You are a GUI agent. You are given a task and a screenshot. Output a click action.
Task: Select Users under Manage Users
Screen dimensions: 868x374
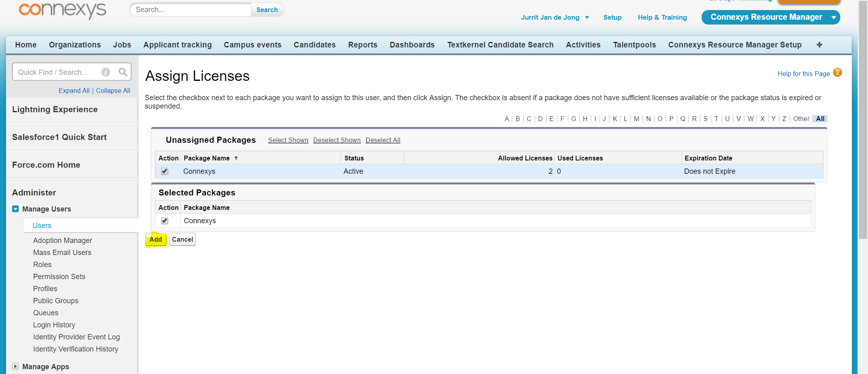pyautogui.click(x=42, y=226)
